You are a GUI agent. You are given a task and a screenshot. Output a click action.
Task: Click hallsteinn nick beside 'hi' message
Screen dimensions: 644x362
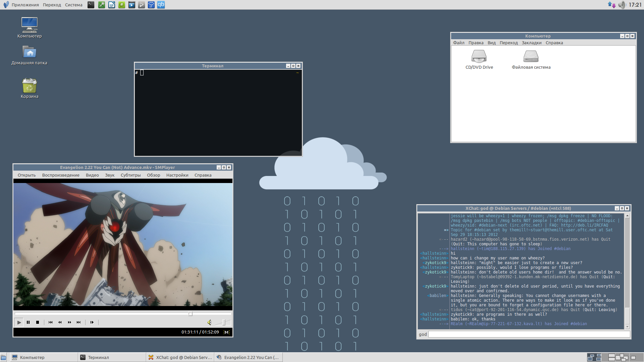[x=434, y=253]
